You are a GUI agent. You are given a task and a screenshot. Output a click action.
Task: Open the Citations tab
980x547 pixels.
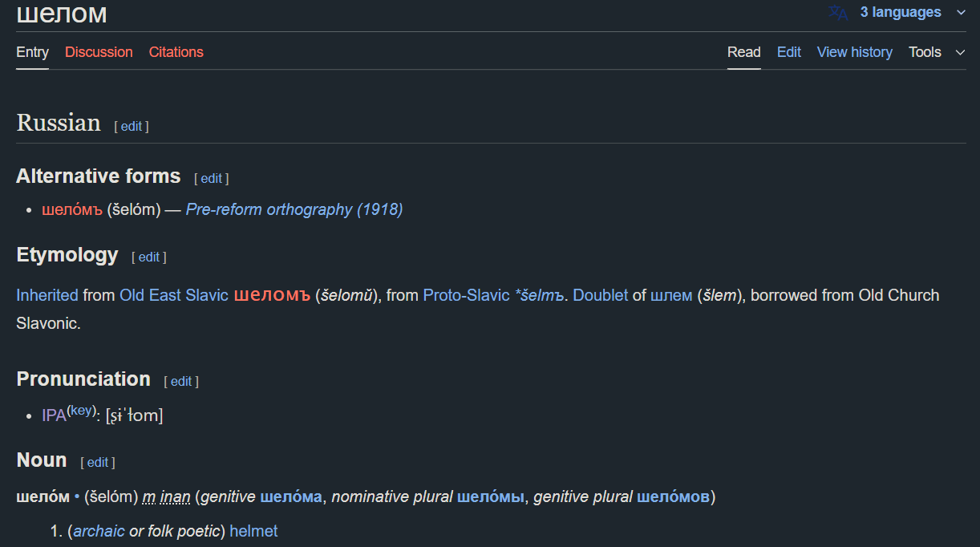176,52
